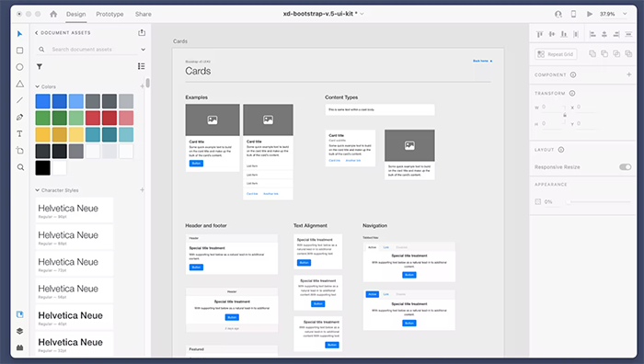Open the invite user profile icon
The image size is (644, 364).
coord(558,14)
